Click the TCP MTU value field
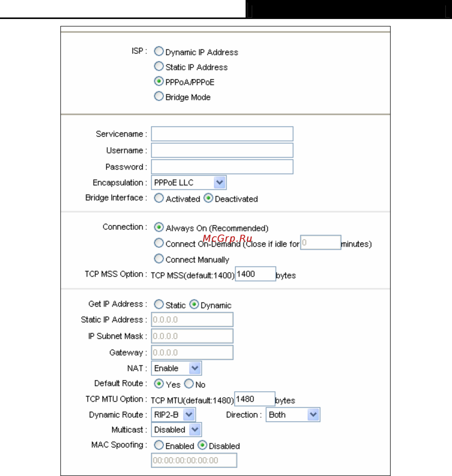This screenshot has height=476, width=452. click(x=255, y=399)
